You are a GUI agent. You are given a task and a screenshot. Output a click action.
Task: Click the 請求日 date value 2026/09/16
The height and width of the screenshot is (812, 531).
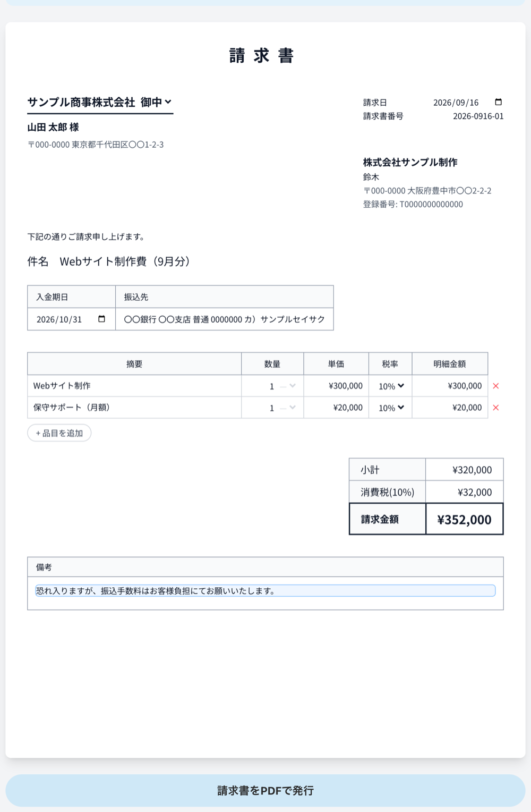(x=456, y=103)
